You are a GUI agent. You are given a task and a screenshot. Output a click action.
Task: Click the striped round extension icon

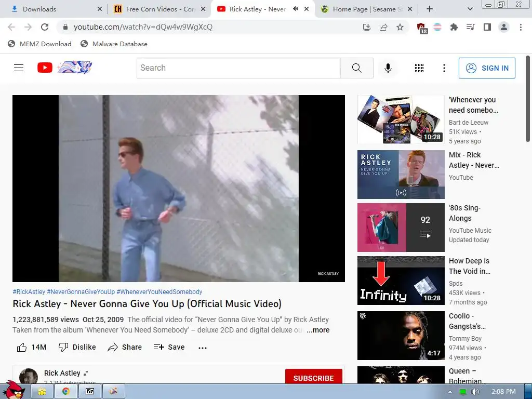coord(437,27)
